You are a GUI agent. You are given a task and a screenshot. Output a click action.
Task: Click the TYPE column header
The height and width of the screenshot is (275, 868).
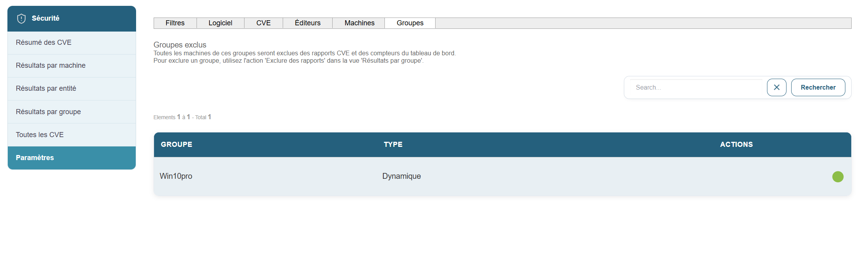coord(393,145)
